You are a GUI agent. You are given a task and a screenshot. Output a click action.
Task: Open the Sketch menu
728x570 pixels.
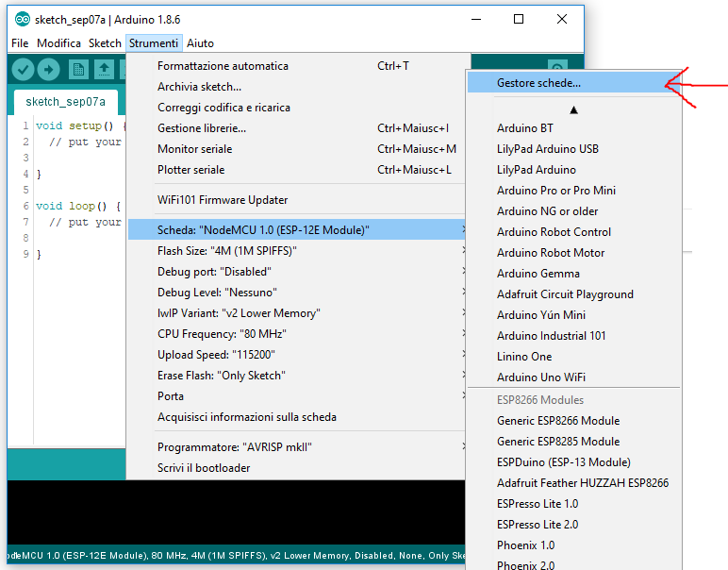(105, 43)
